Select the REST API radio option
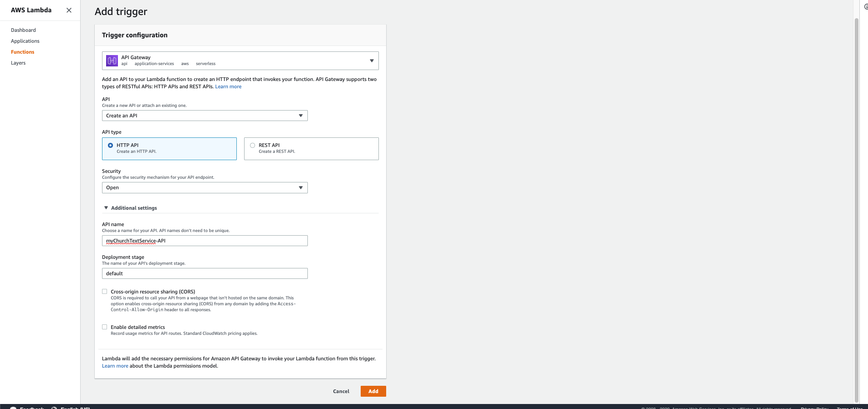Image resolution: width=868 pixels, height=409 pixels. click(x=253, y=146)
